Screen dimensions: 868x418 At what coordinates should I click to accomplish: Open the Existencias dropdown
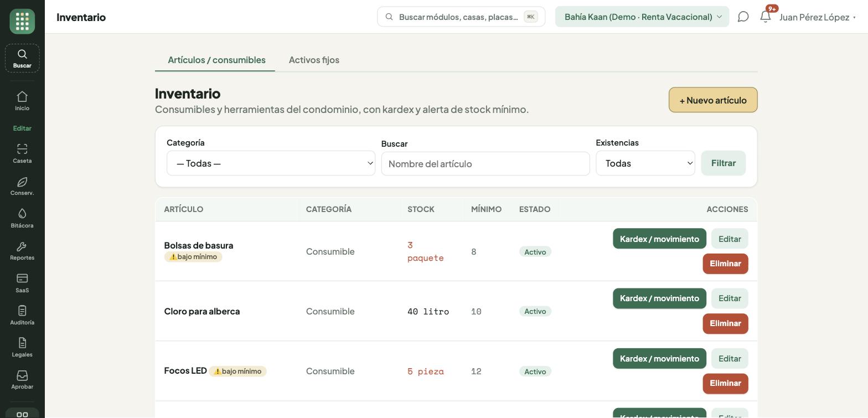[645, 163]
